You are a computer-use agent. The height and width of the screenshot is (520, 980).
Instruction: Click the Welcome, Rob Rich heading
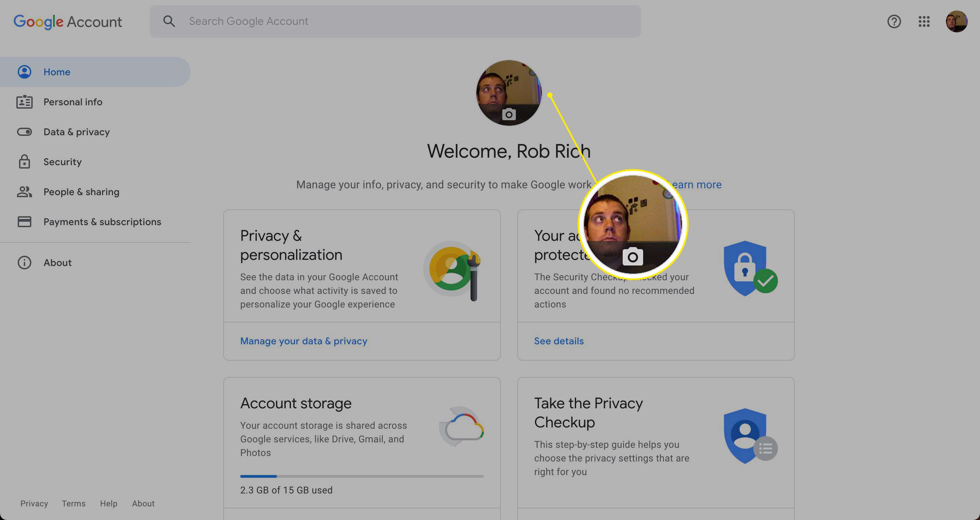[x=509, y=151]
